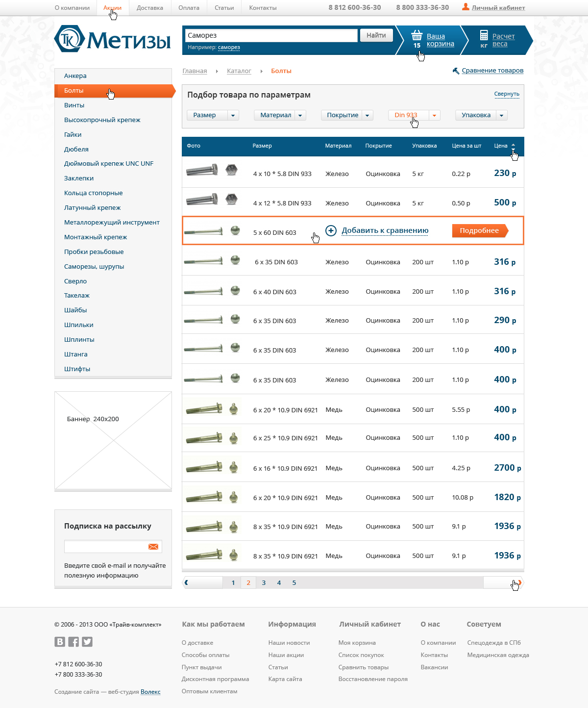Click the newsletter email input field

(x=105, y=547)
